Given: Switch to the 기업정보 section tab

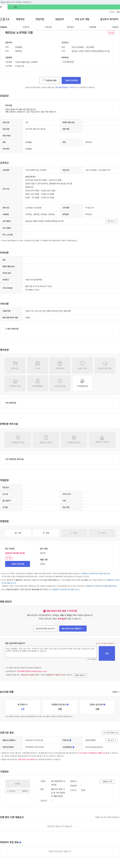Looking at the screenshot, I should click(115, 27).
